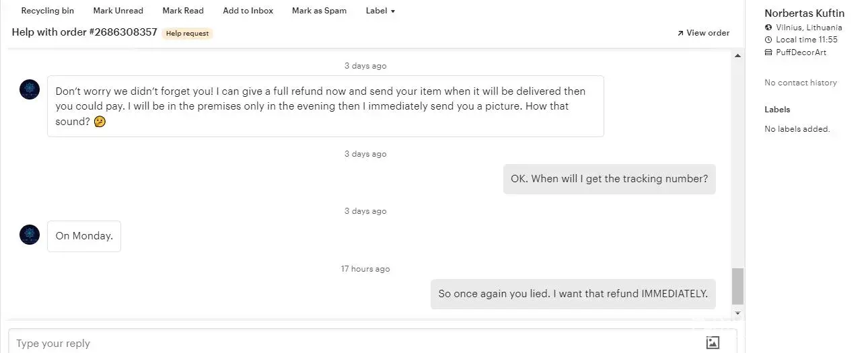Viewport: 868px width, 353px height.
Task: Open the View order link
Action: (703, 33)
